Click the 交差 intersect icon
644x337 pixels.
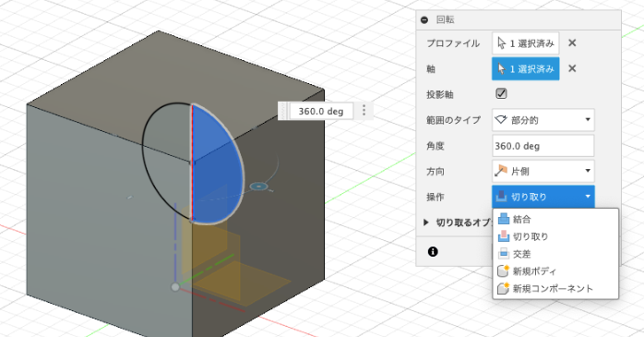point(504,254)
